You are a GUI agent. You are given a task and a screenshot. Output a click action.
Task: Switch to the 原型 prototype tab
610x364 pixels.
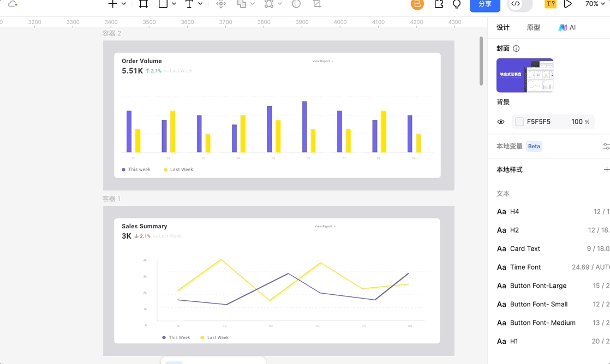click(x=533, y=27)
